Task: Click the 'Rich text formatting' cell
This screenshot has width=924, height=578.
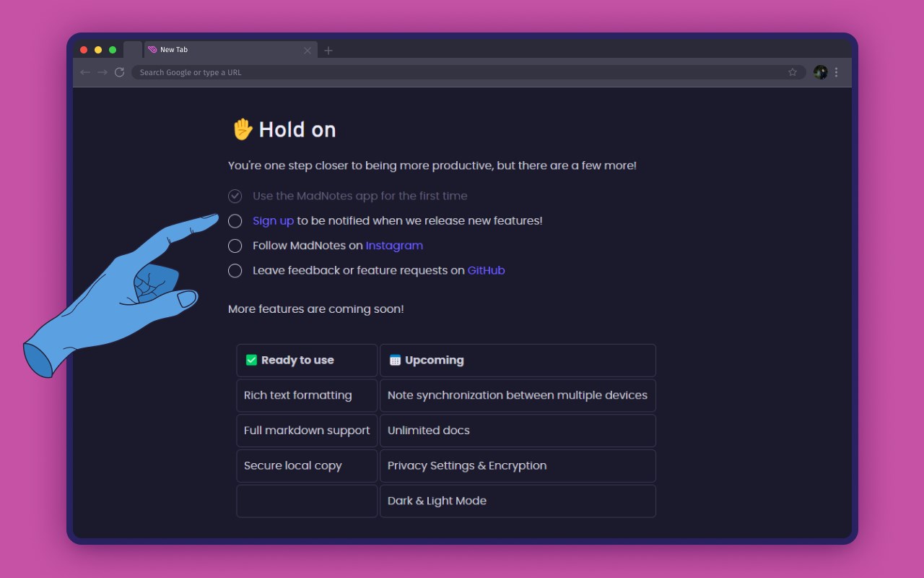Action: (x=307, y=395)
